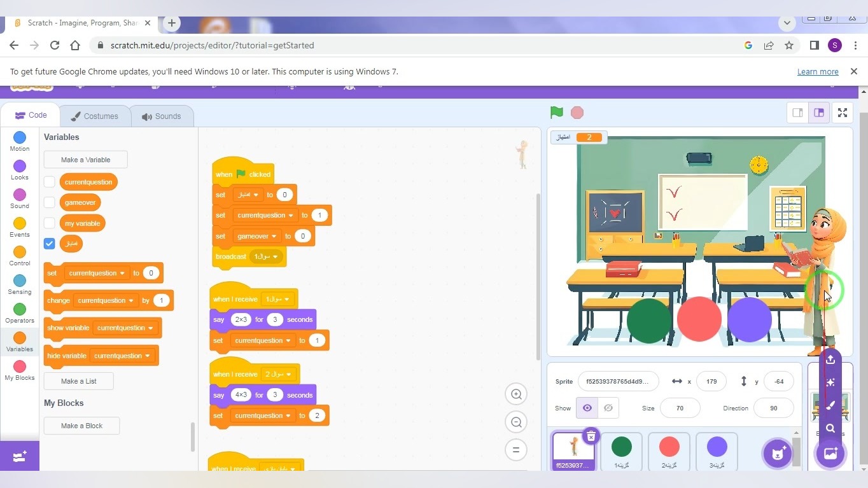Open the Sensing blocks category
The image size is (868, 488).
20,285
